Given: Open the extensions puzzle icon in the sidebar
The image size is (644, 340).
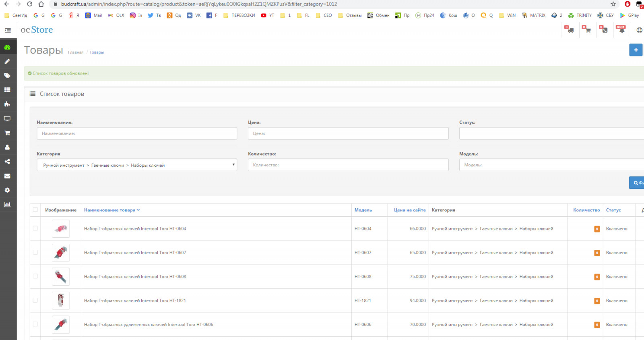Looking at the screenshot, I should 7,104.
